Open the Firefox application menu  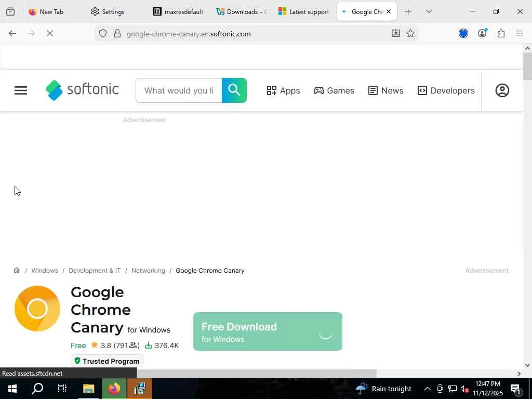[x=520, y=33]
